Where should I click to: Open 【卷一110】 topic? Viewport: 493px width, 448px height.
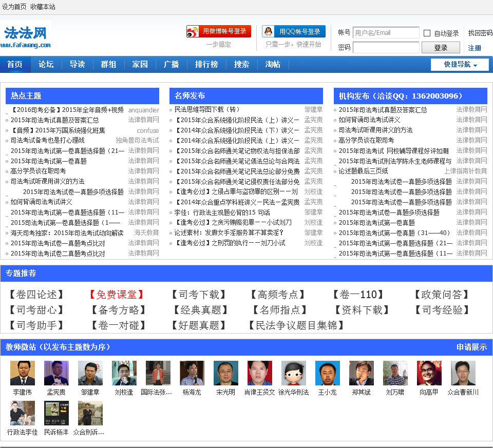tap(358, 295)
